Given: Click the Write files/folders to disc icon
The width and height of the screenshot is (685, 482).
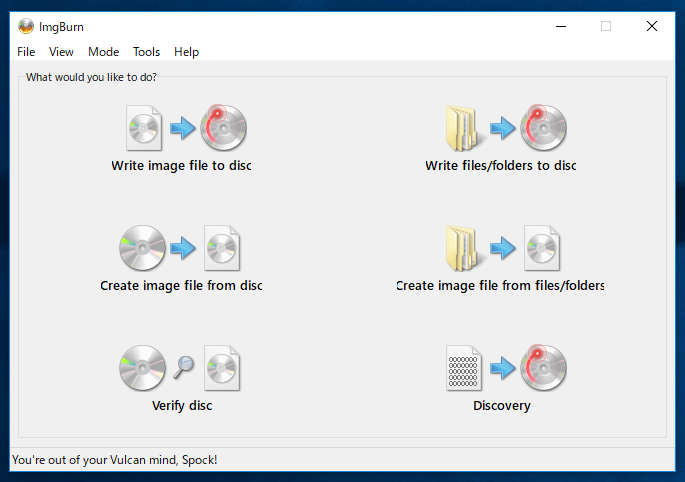Looking at the screenshot, I should [506, 128].
